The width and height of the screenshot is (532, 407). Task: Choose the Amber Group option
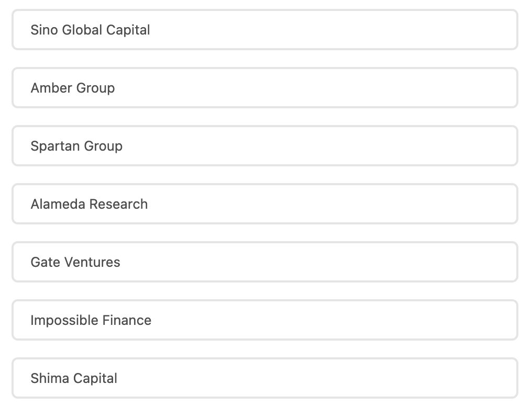pos(264,88)
